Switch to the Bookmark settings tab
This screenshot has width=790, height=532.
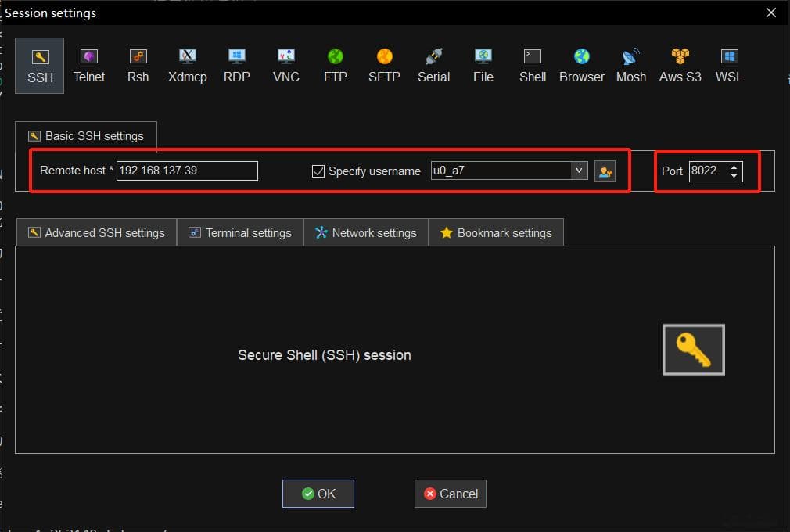coord(496,233)
